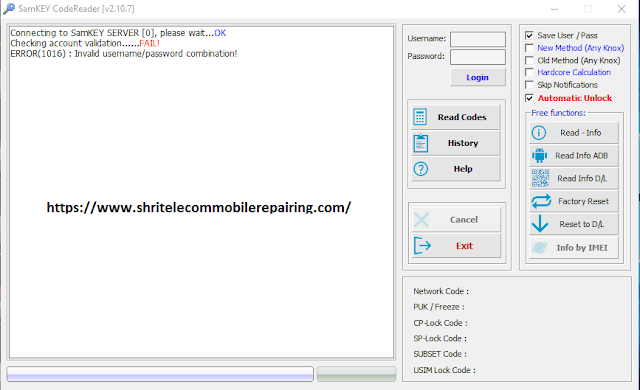Screen dimensions: 640x390
Task: Click the info circle icon for Read - Info
Action: (539, 133)
